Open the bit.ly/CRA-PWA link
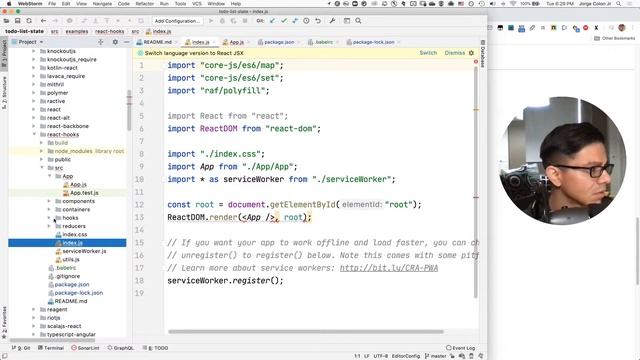The height and width of the screenshot is (360, 640). pyautogui.click(x=389, y=268)
